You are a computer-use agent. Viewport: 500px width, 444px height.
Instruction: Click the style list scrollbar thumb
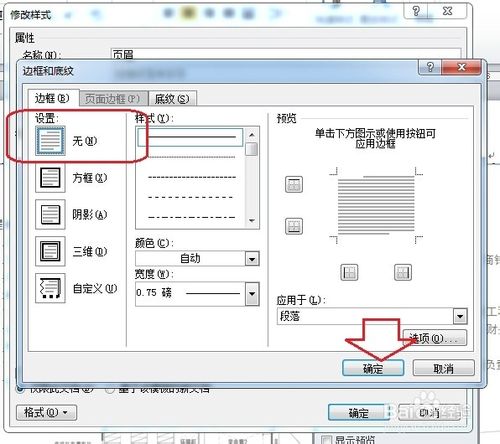click(x=252, y=149)
